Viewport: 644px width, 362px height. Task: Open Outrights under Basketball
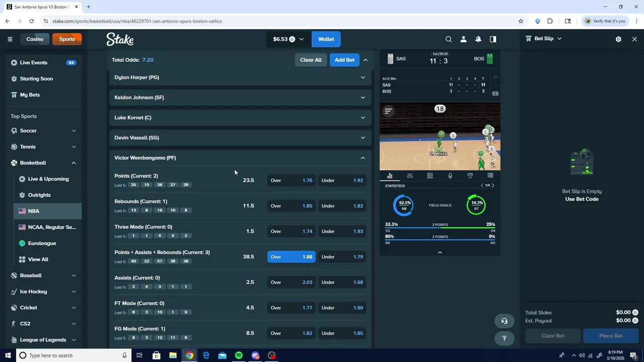(48, 195)
